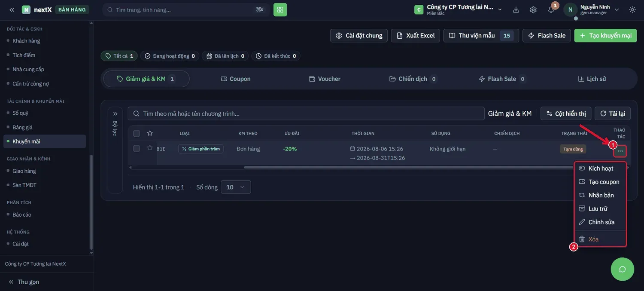Collapse the sidebar via Thu gọn
Image resolution: width=644 pixels, height=291 pixels.
click(24, 282)
